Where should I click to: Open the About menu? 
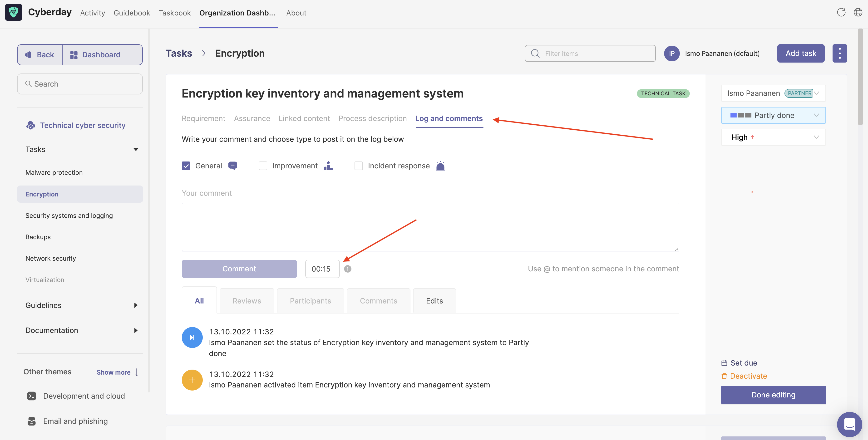coord(296,13)
